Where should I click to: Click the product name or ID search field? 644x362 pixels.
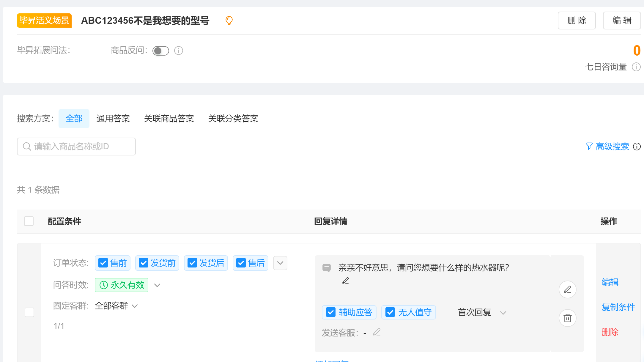click(x=76, y=147)
